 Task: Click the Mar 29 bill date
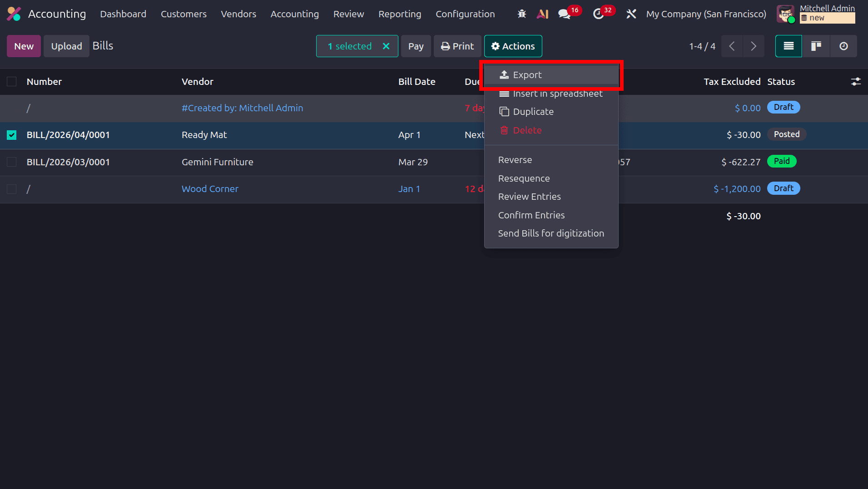[x=413, y=162]
